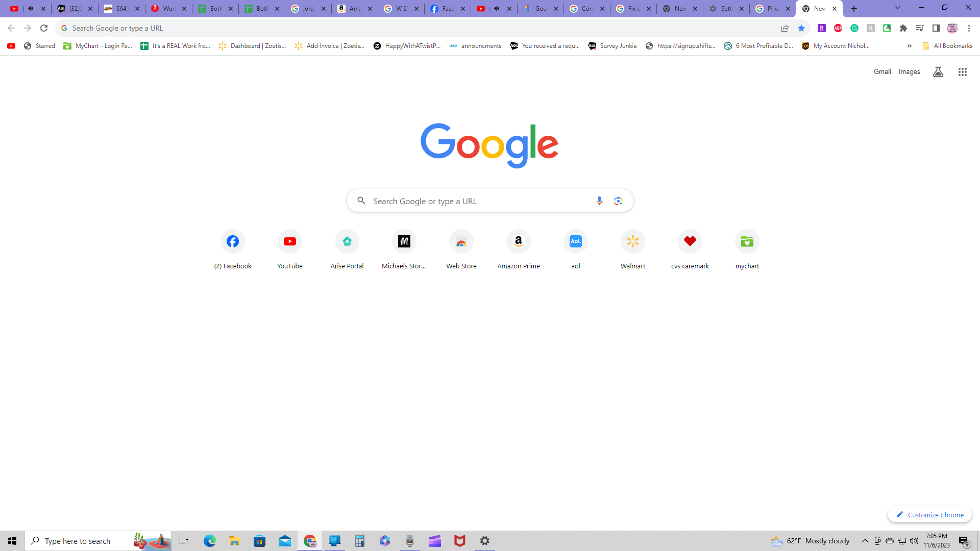980x551 pixels.
Task: Open the purple R extension icon
Action: click(x=822, y=28)
